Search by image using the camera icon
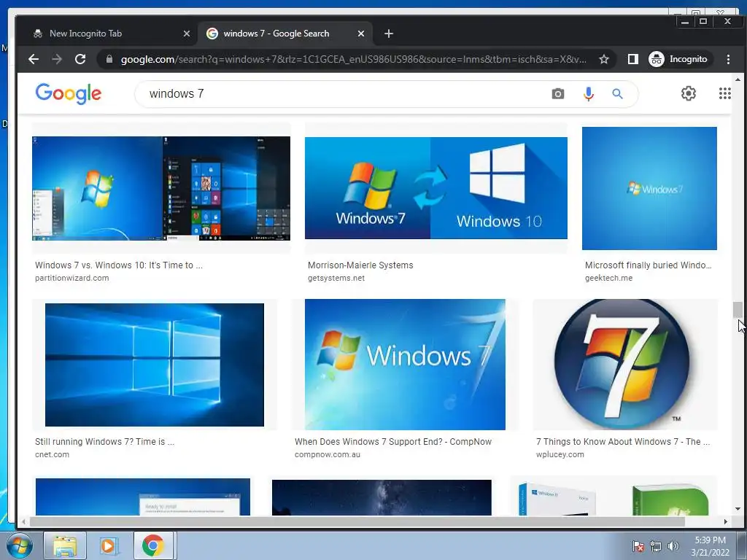This screenshot has height=560, width=747. pyautogui.click(x=558, y=94)
